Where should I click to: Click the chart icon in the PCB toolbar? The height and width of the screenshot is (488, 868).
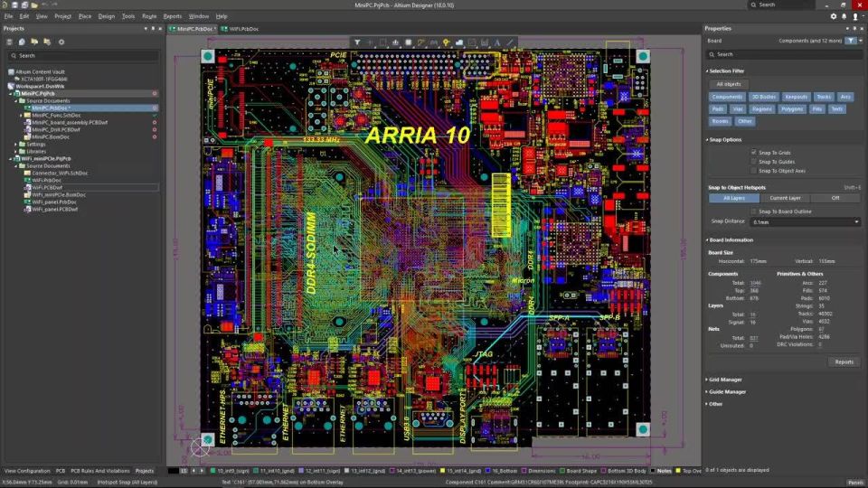pos(485,42)
